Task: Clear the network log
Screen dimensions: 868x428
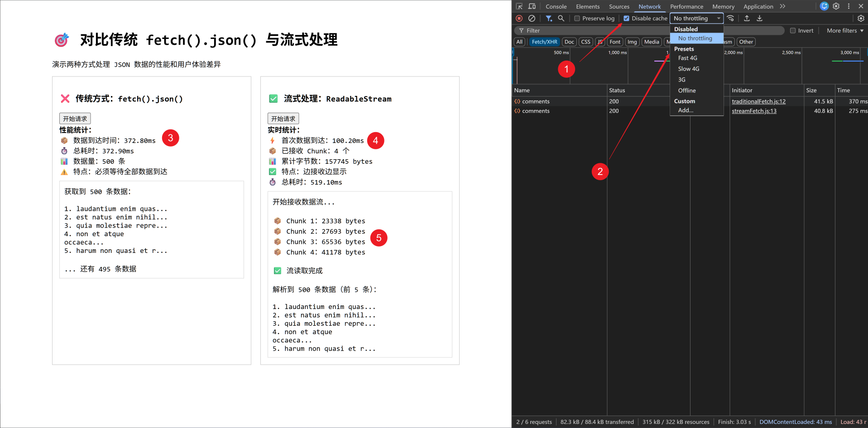Action: [532, 19]
